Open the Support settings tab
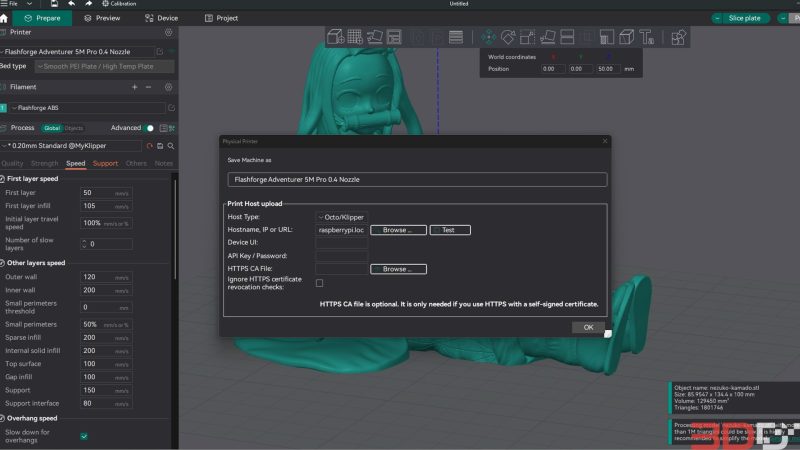800x450 pixels. click(x=105, y=163)
